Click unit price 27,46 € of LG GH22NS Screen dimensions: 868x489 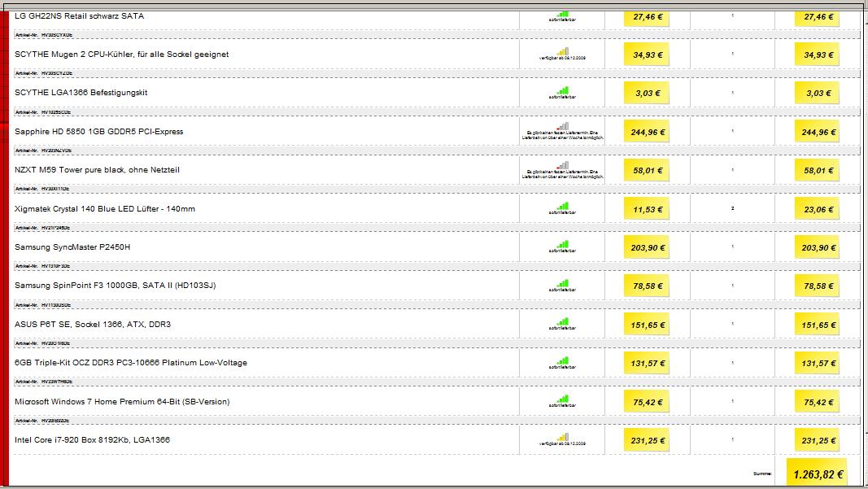[x=647, y=17]
